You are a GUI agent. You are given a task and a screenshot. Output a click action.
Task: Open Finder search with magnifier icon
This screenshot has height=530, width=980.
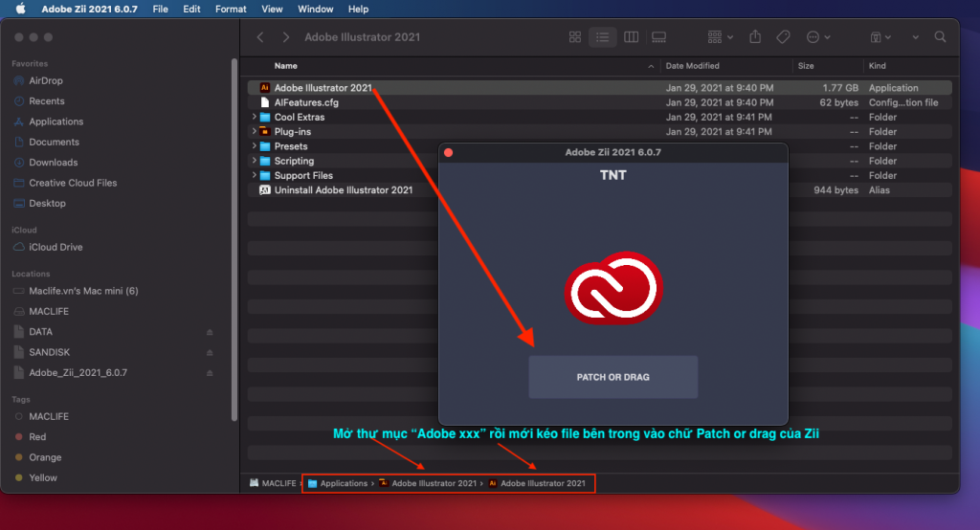941,37
